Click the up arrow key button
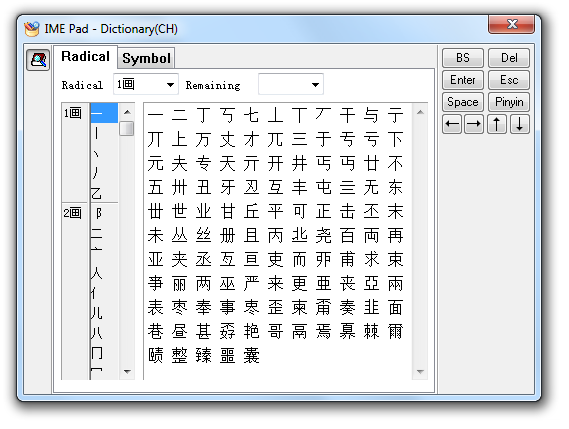 click(497, 124)
